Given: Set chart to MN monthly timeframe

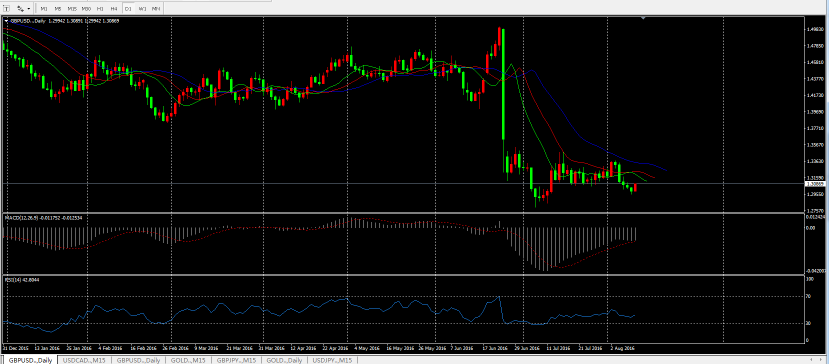Looking at the screenshot, I should [x=156, y=8].
